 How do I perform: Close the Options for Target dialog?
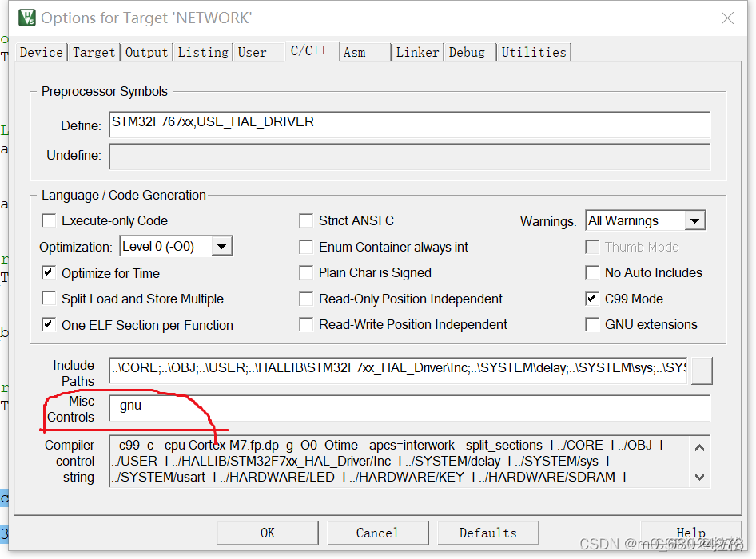pos(727,18)
